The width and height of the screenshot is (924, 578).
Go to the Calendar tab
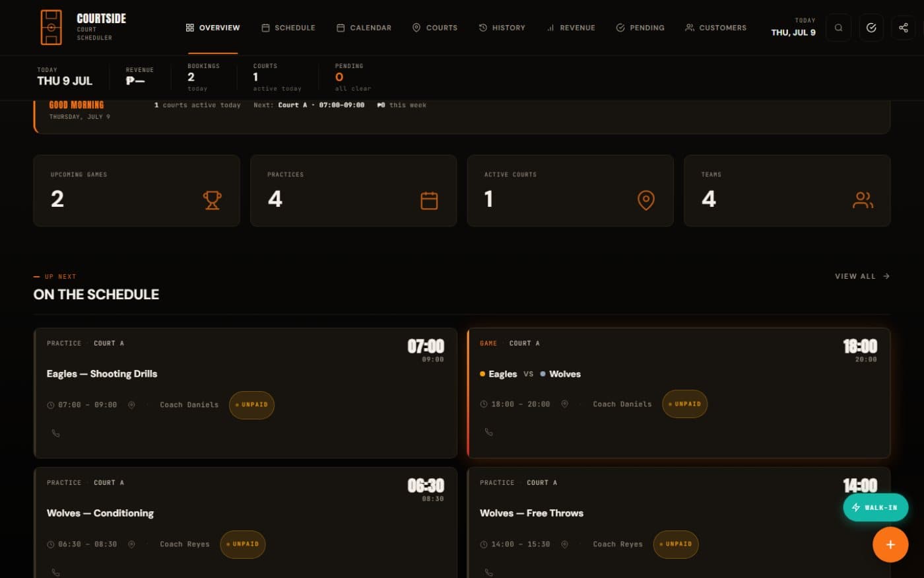click(364, 28)
